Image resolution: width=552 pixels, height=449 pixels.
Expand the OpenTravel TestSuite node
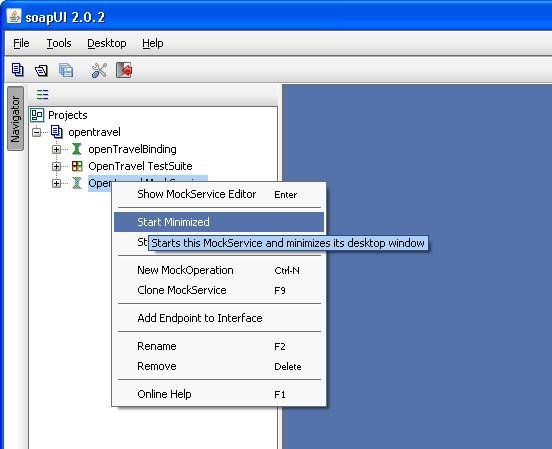(x=56, y=166)
